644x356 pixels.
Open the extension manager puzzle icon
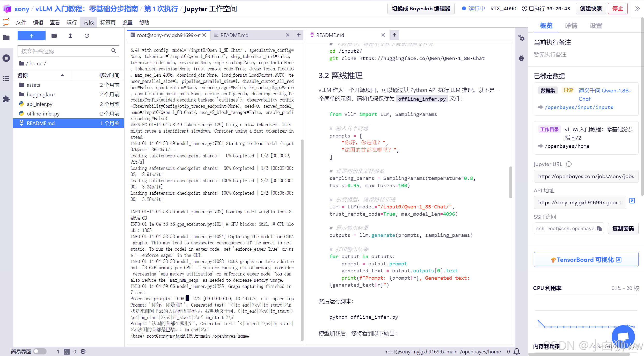point(6,99)
